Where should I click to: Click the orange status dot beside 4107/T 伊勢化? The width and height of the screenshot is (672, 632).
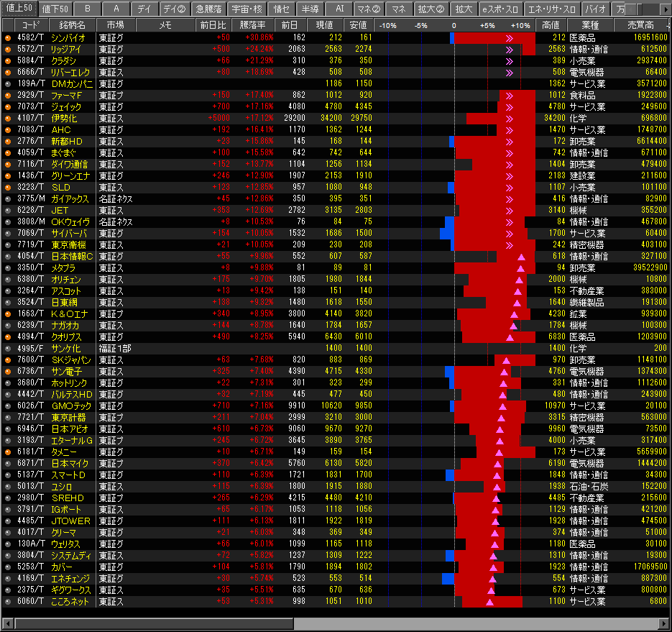(8, 119)
